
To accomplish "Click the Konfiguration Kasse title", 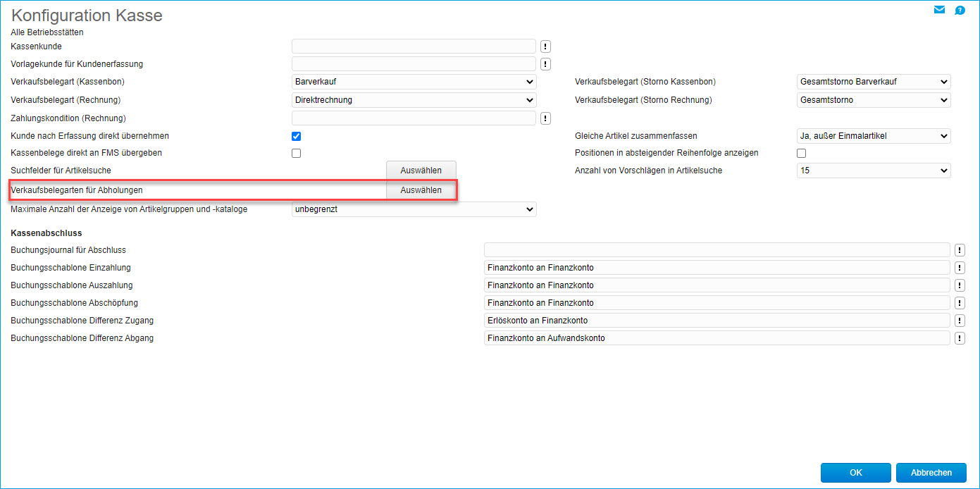I will pos(87,15).
